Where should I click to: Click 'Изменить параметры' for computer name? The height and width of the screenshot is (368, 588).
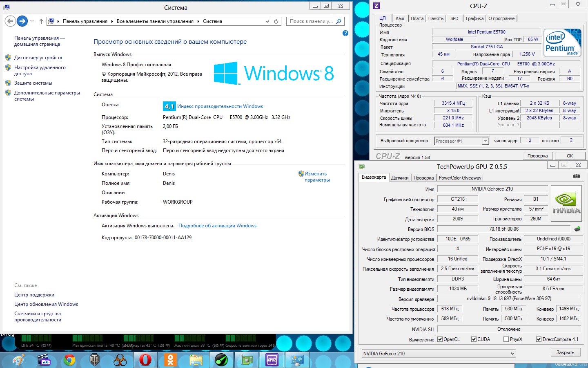[317, 177]
